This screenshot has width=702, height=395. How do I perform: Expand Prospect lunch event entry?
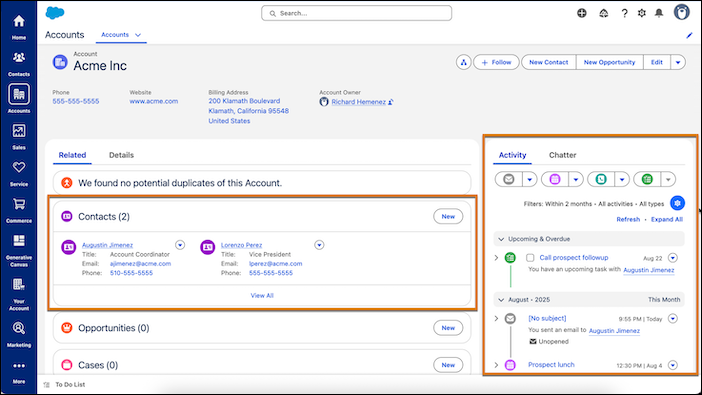(x=496, y=365)
